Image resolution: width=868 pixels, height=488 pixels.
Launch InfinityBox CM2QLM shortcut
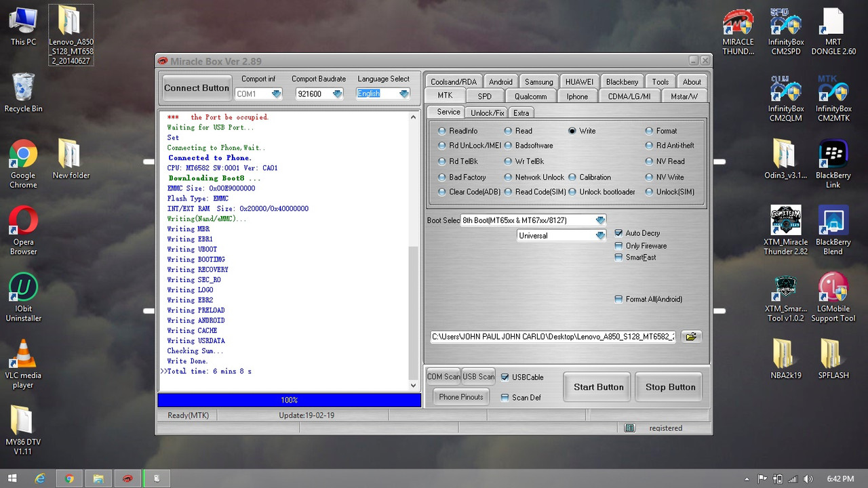(786, 99)
